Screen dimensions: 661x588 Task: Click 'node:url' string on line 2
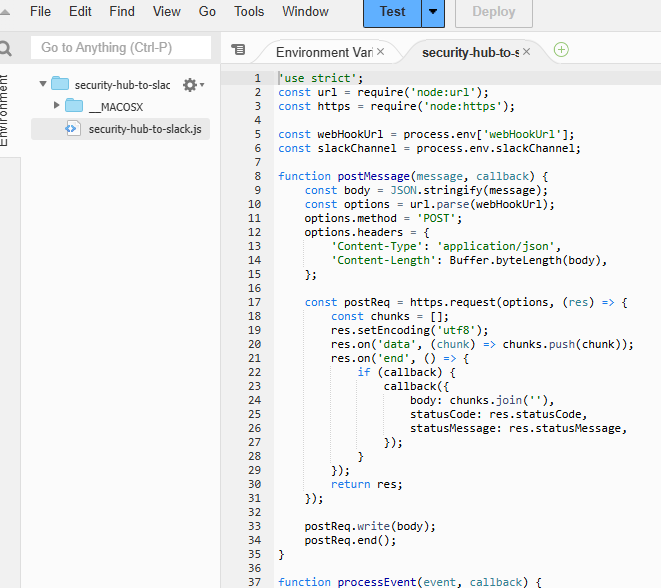pos(443,92)
